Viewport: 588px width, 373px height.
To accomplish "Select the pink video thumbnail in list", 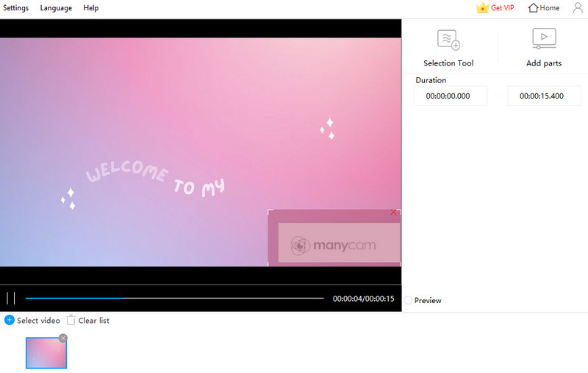I will click(46, 353).
